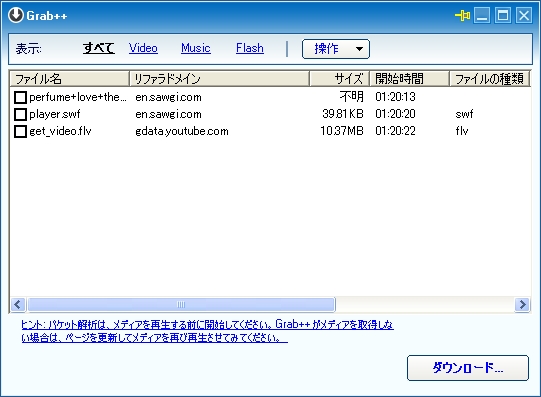Maximize the Grab++ window
The width and height of the screenshot is (541, 397).
[503, 16]
